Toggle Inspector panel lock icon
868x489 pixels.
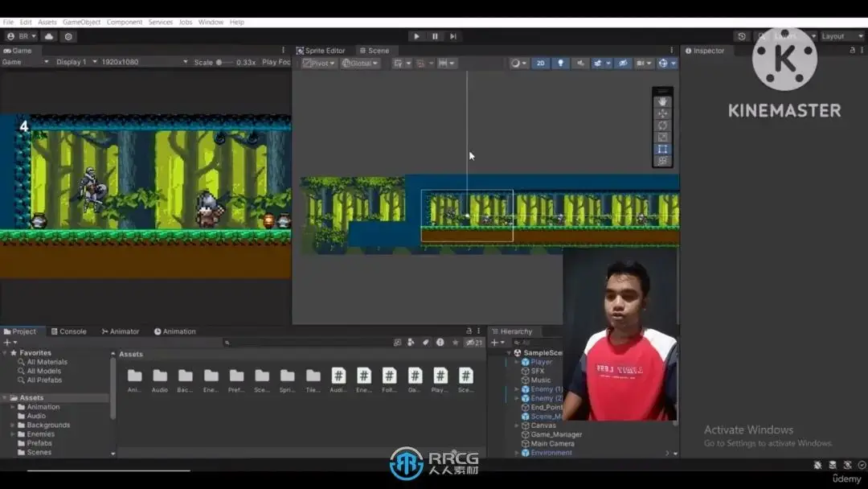(853, 50)
